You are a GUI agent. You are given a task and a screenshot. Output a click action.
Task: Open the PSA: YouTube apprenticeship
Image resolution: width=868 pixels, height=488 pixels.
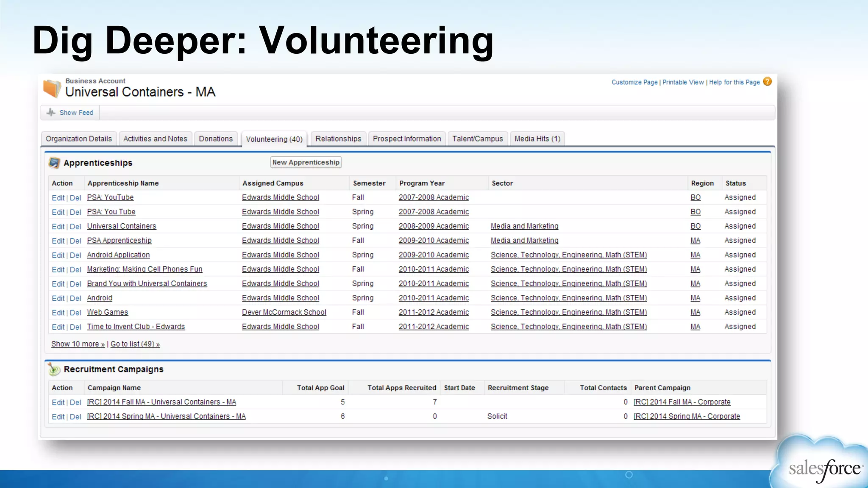coord(110,197)
